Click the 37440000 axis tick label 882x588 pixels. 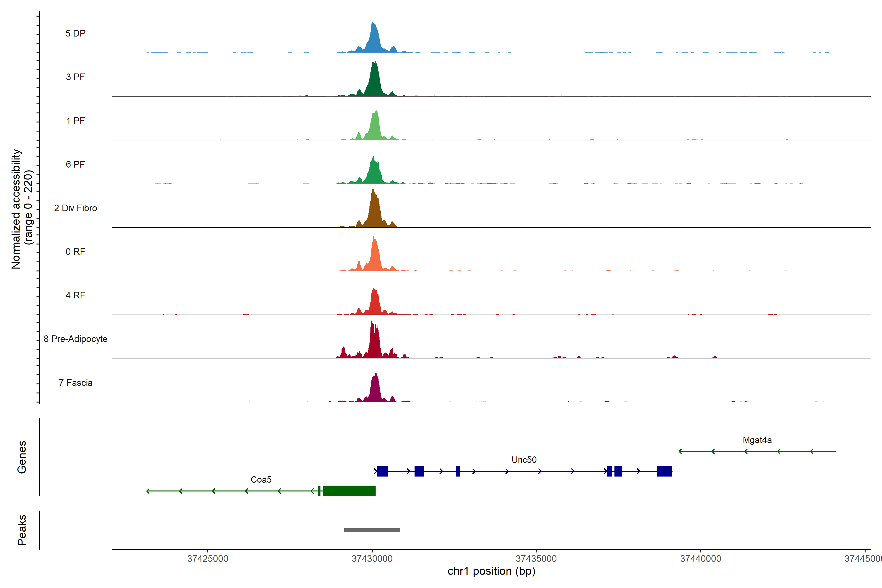(x=700, y=559)
